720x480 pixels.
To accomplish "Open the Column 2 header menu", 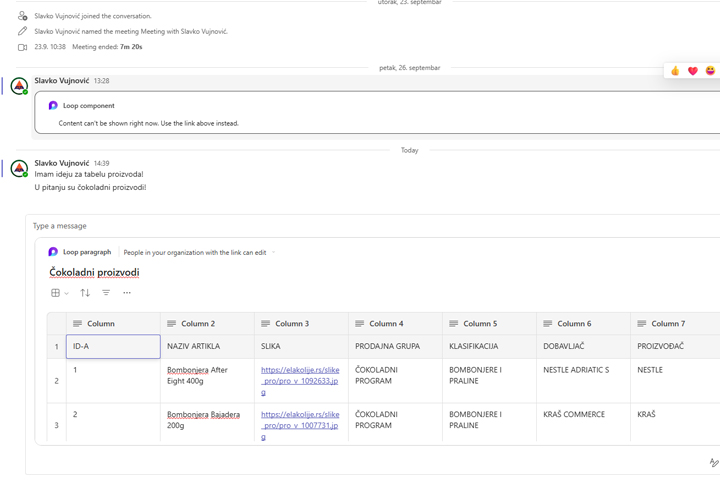I will coord(197,324).
